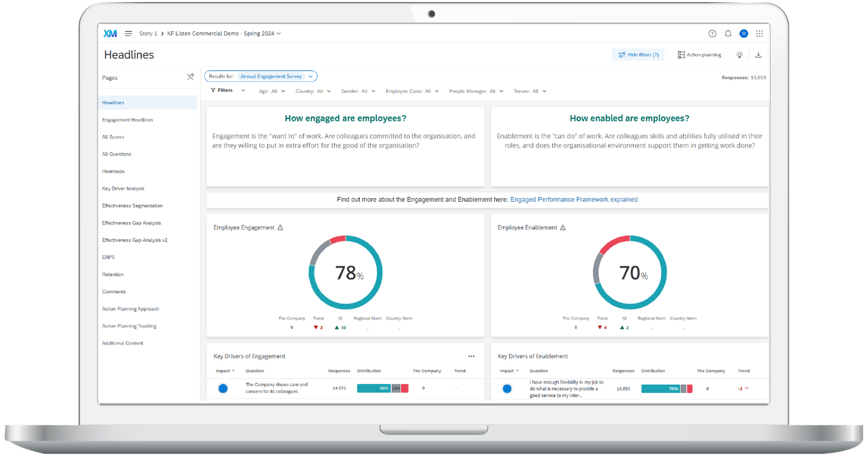Open the Country filter dropdown
Image resolution: width=868 pixels, height=456 pixels.
tap(313, 91)
